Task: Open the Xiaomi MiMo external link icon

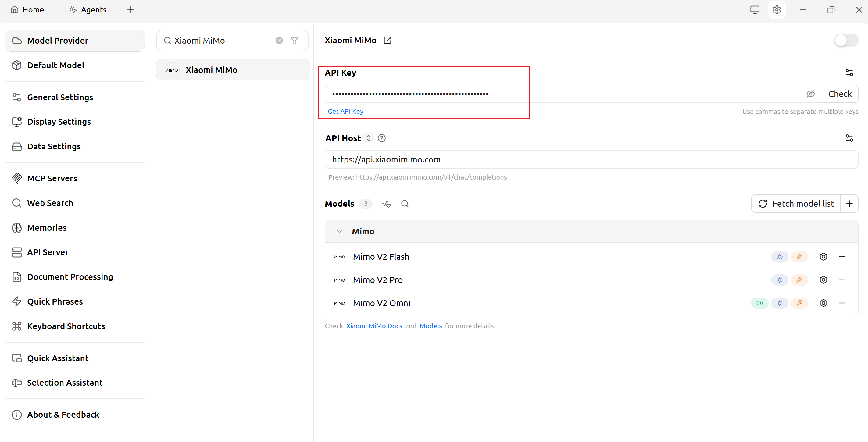Action: (x=388, y=41)
